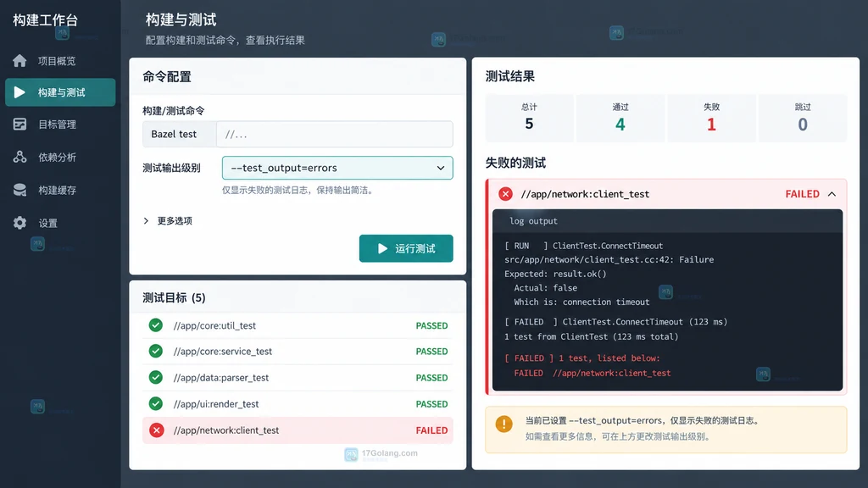Click the log output header

point(667,221)
